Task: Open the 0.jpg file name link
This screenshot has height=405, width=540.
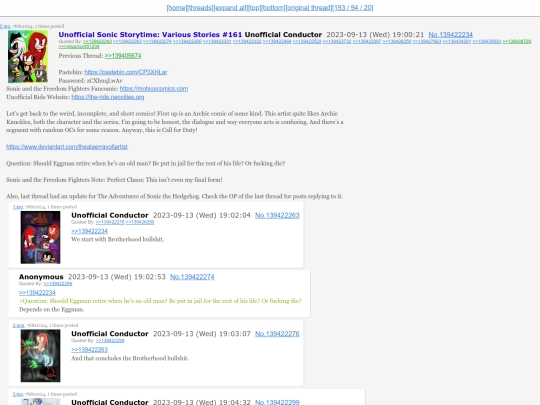Action: (5, 26)
